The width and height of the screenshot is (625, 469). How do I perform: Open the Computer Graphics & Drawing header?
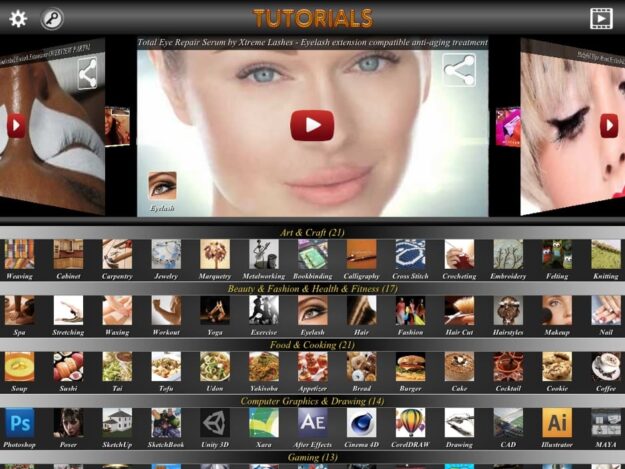pos(312,401)
